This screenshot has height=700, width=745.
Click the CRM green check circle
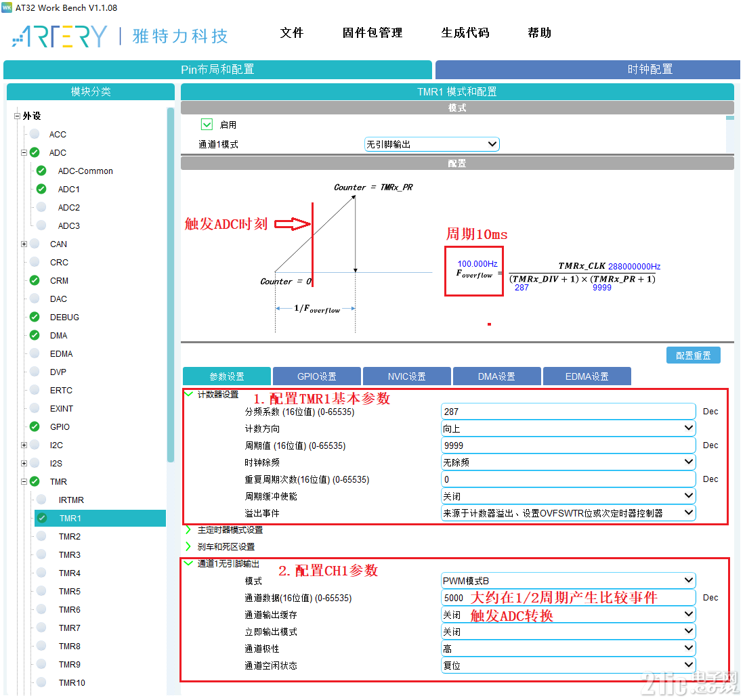click(x=35, y=280)
